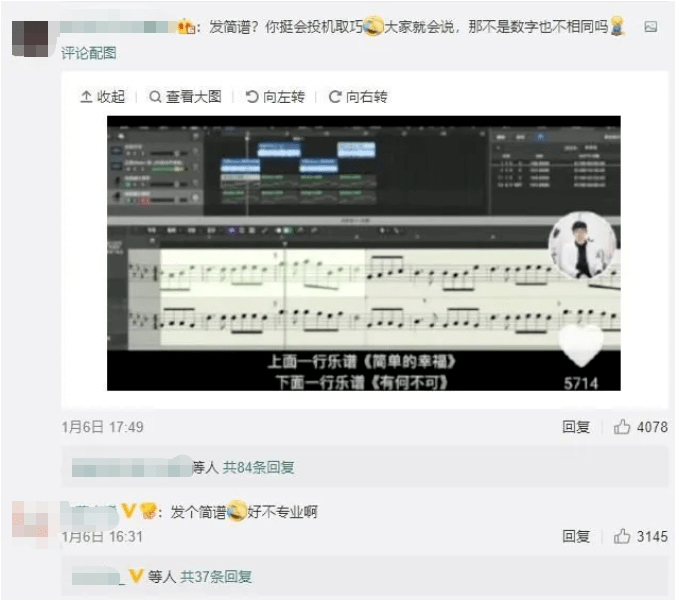Click the magnifier icon beside 查看大图

[155, 96]
